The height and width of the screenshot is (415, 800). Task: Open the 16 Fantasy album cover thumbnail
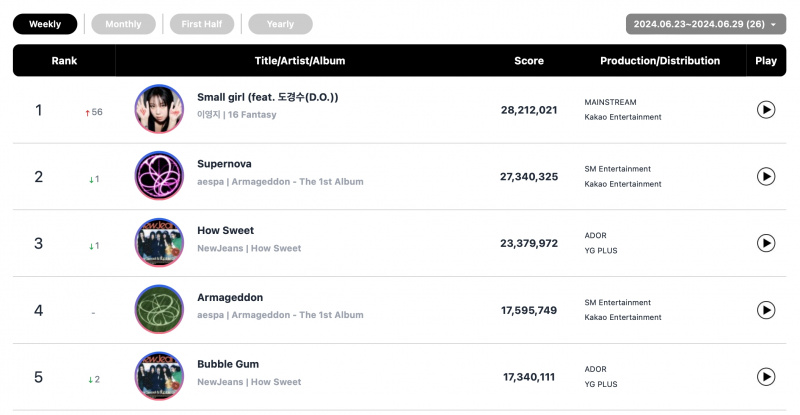click(159, 109)
